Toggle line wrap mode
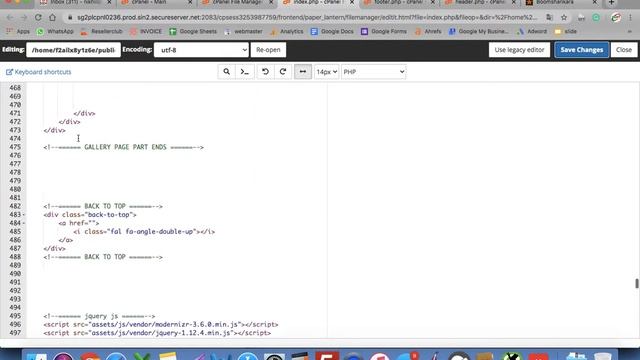The image size is (640, 360). pyautogui.click(x=303, y=72)
